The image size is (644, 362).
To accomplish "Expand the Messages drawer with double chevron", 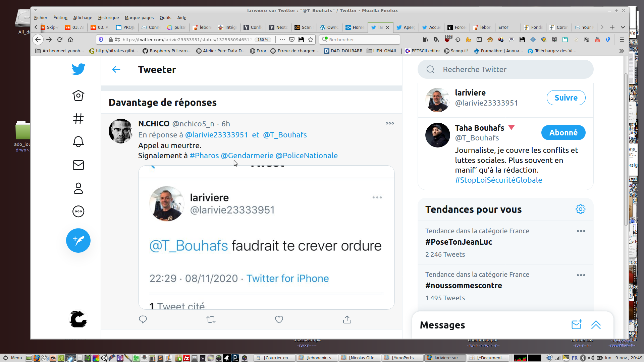I will click(x=596, y=325).
